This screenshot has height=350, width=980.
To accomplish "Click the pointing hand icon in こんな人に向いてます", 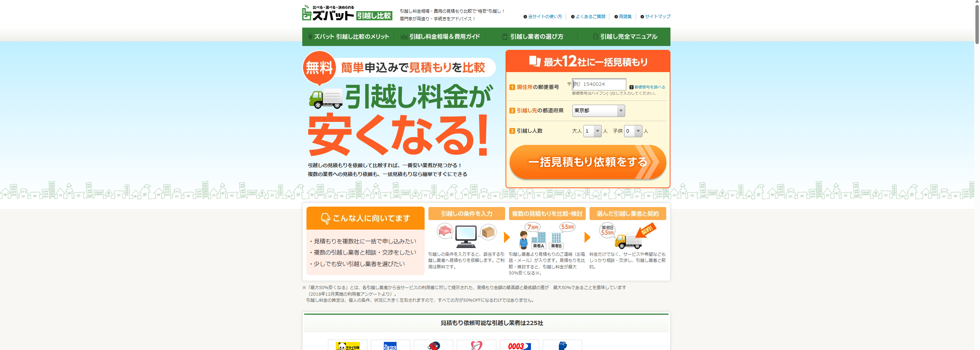I will click(325, 219).
